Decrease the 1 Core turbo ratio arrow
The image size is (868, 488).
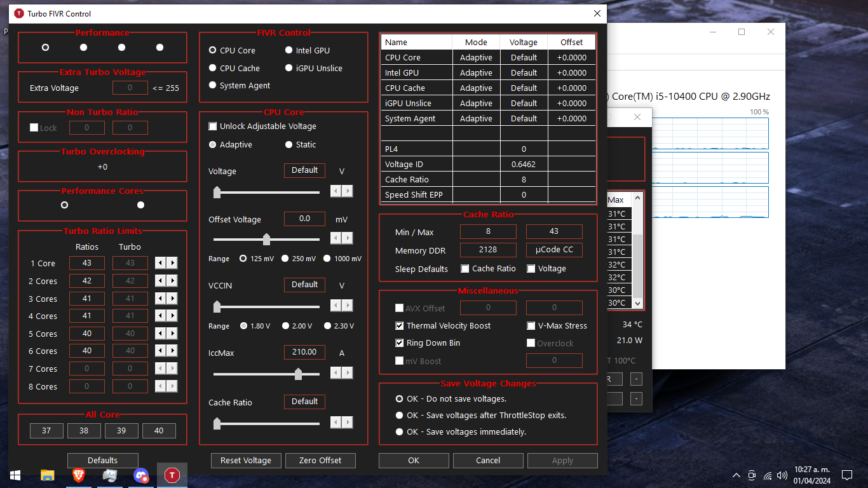tap(161, 263)
